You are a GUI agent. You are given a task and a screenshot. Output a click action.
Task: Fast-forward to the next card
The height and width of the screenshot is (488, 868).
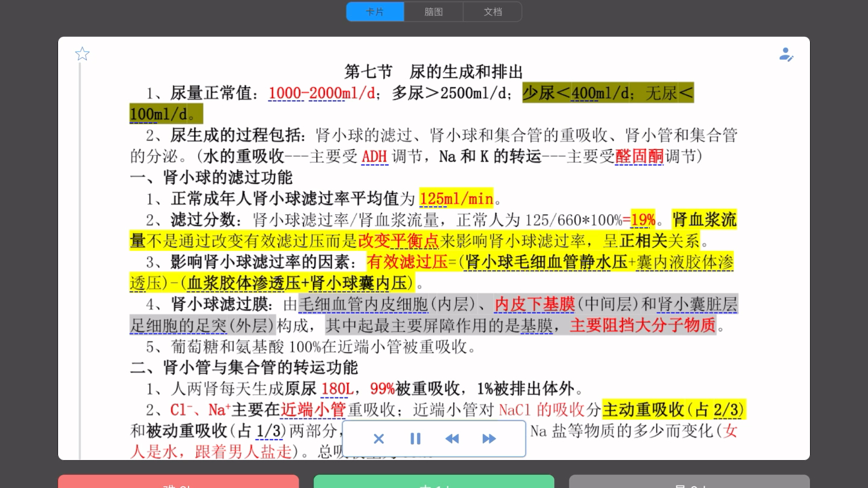point(489,439)
